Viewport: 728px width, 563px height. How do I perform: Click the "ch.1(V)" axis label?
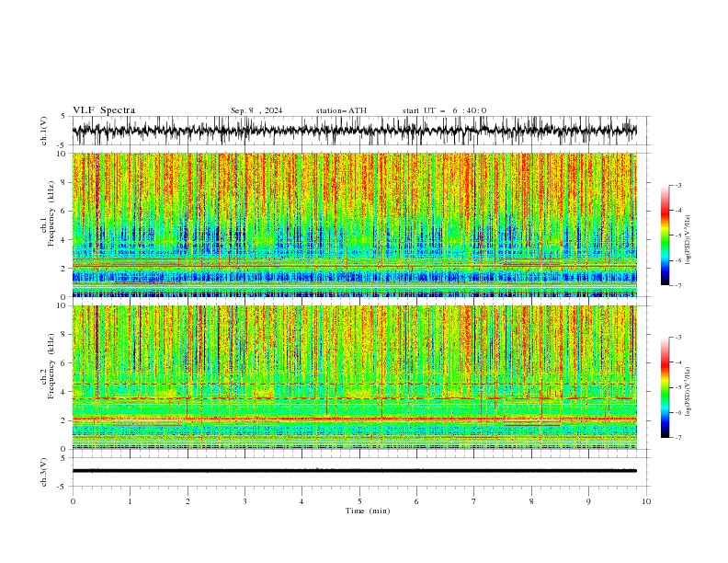point(44,131)
